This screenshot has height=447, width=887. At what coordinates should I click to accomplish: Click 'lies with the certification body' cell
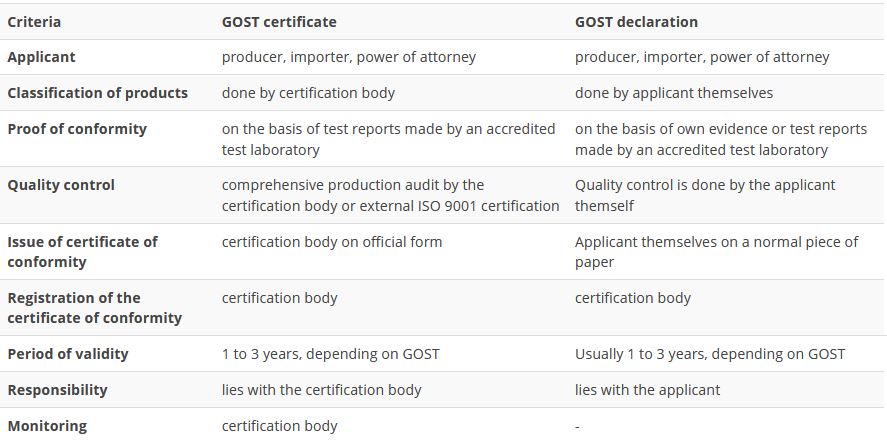click(321, 390)
